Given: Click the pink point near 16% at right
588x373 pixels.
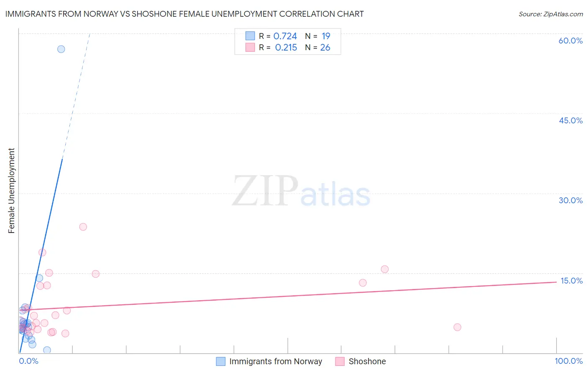Looking at the screenshot, I should [x=385, y=269].
